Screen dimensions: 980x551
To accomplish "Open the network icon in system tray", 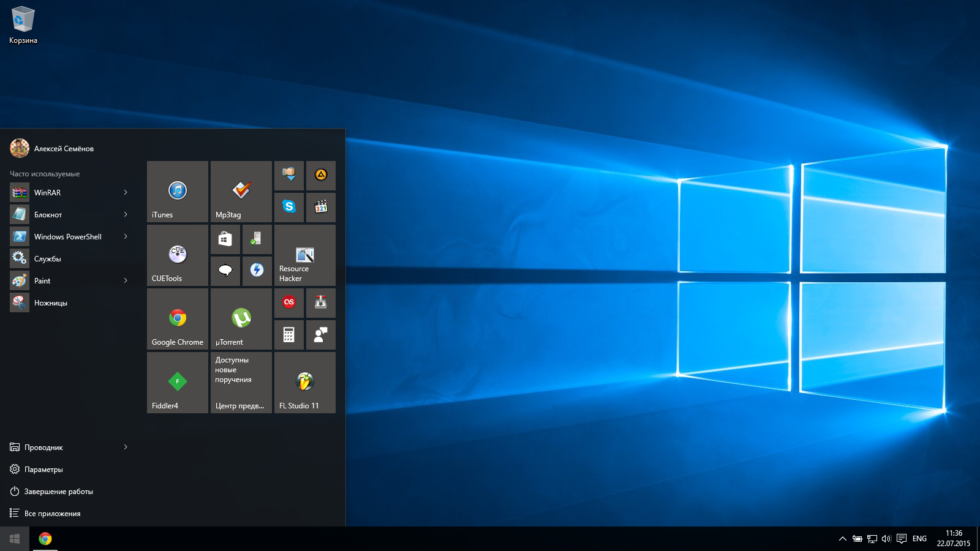I will (x=872, y=539).
